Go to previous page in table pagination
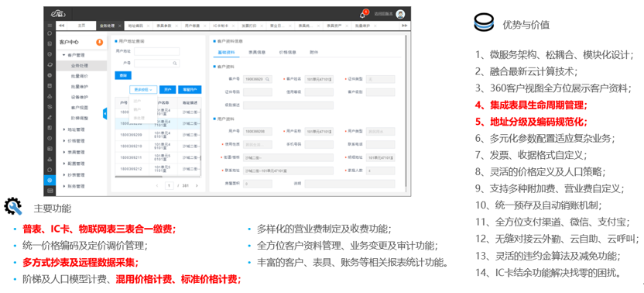Viewport: 644px width, 293px height. tap(157, 185)
